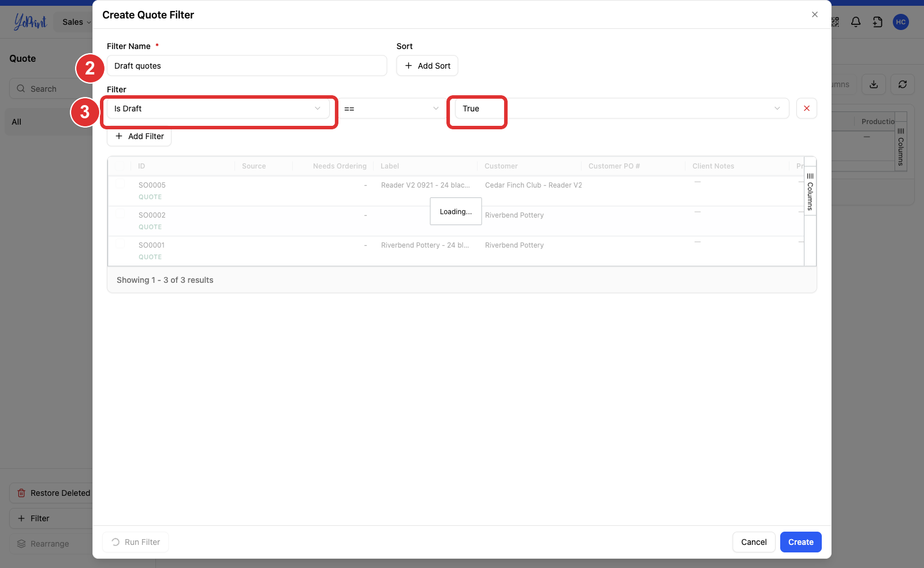The width and height of the screenshot is (924, 568).
Task: Select the SO0001 row checkbox
Action: coord(120,244)
